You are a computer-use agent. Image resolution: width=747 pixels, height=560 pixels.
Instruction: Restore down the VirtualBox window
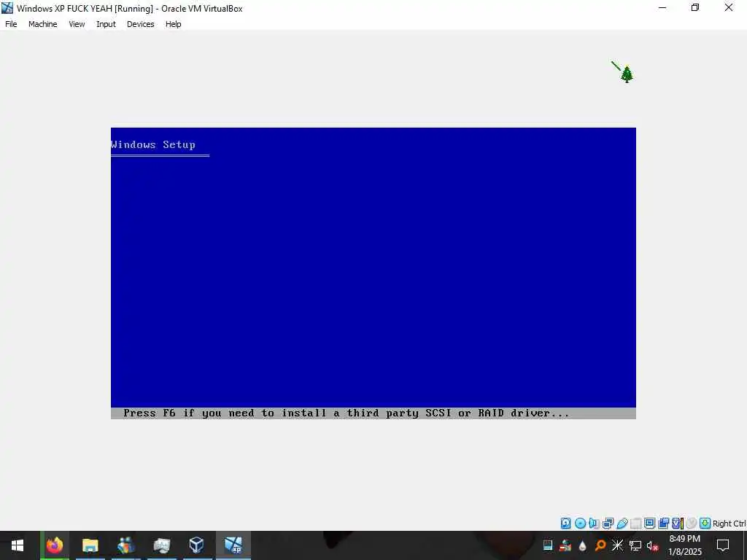(x=695, y=7)
